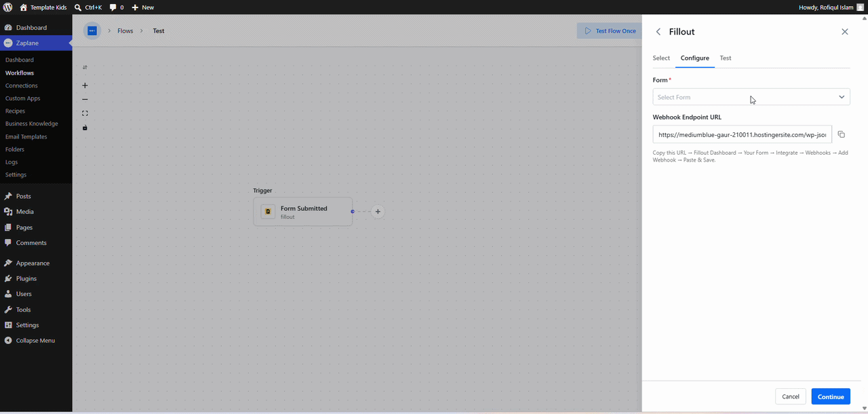Open the Users menu
Image resolution: width=868 pixels, height=414 pixels.
pos(36,294)
